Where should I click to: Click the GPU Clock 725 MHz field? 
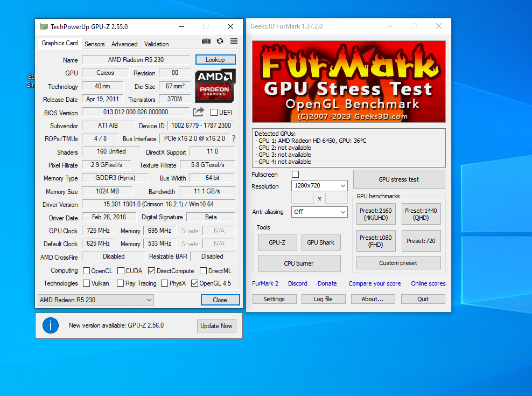[x=99, y=231]
